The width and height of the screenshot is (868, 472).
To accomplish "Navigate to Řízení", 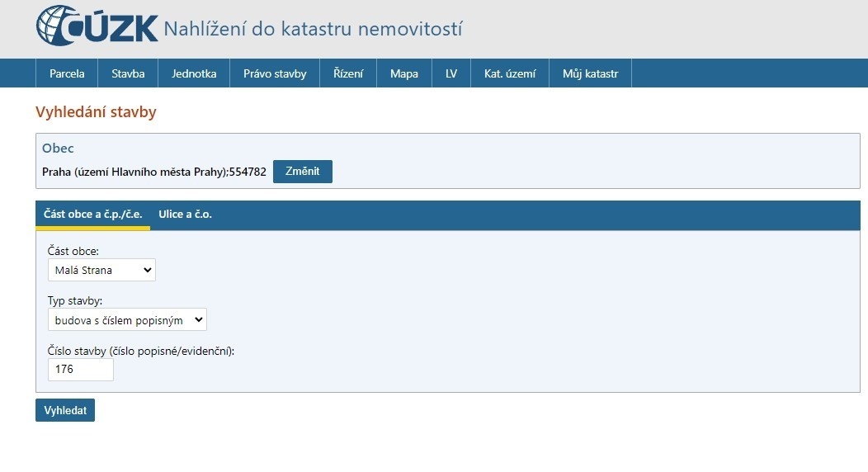I will [348, 73].
